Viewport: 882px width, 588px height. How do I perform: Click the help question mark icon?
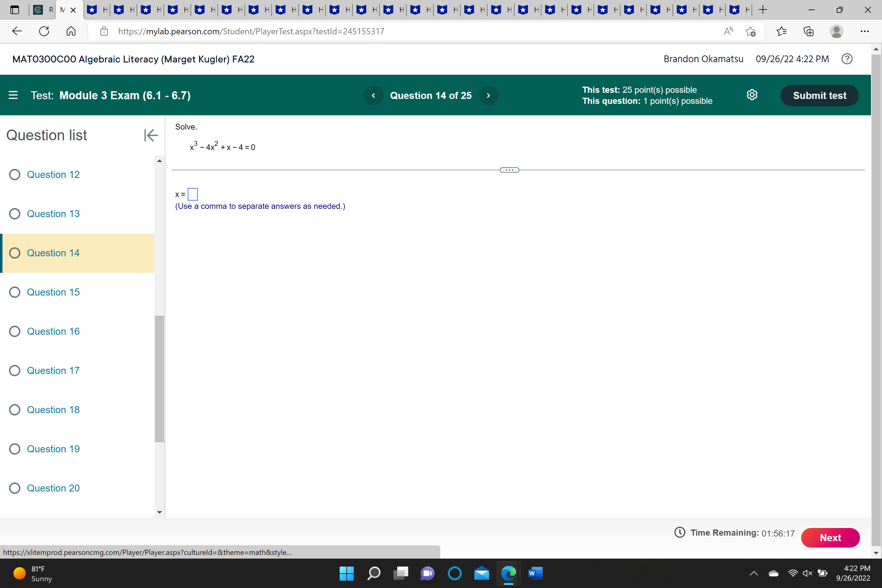pyautogui.click(x=847, y=59)
